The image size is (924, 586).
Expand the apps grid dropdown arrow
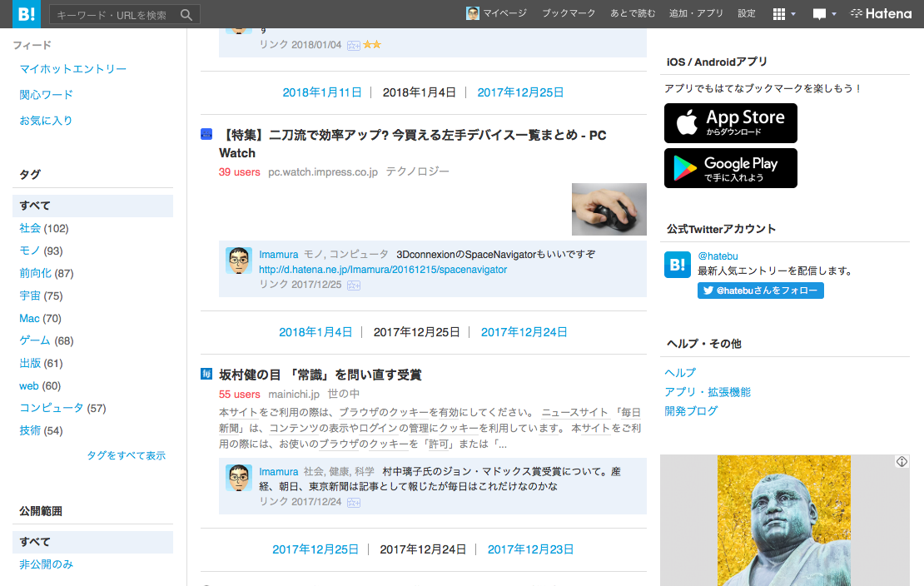pos(793,14)
